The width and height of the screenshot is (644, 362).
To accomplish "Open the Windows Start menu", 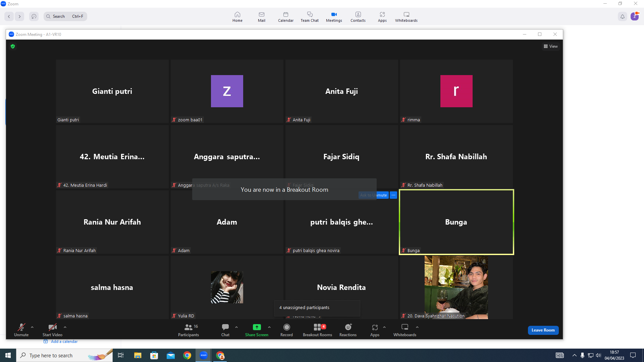I will [x=8, y=355].
